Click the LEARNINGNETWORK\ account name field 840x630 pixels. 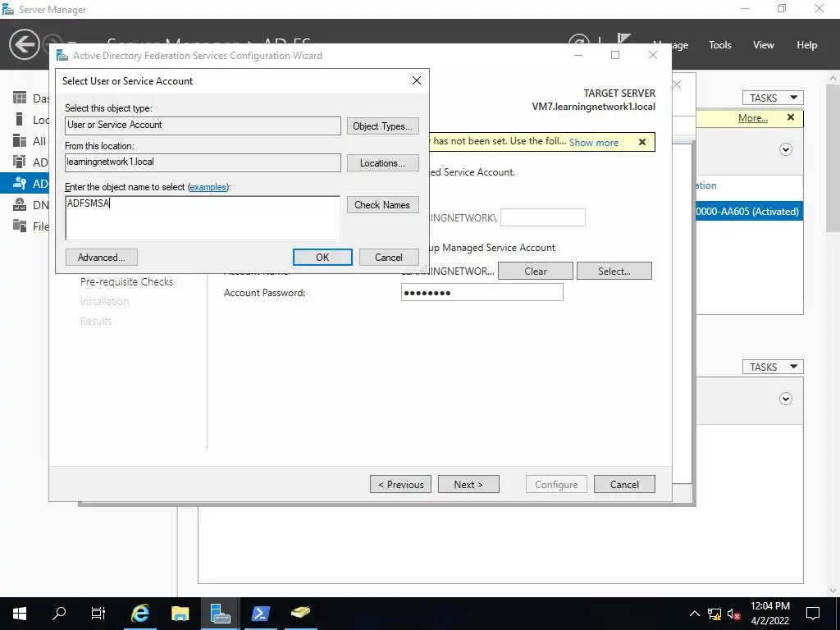(x=543, y=217)
